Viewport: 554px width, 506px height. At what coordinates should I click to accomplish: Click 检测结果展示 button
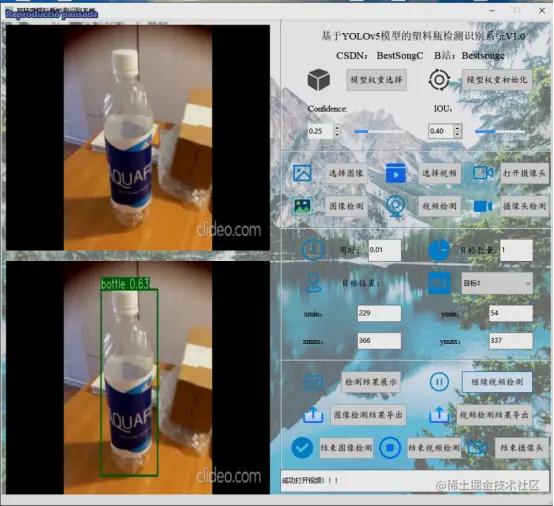click(x=371, y=382)
